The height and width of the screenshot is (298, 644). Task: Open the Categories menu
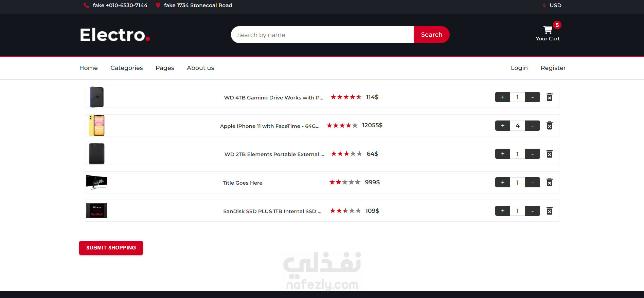tap(127, 68)
